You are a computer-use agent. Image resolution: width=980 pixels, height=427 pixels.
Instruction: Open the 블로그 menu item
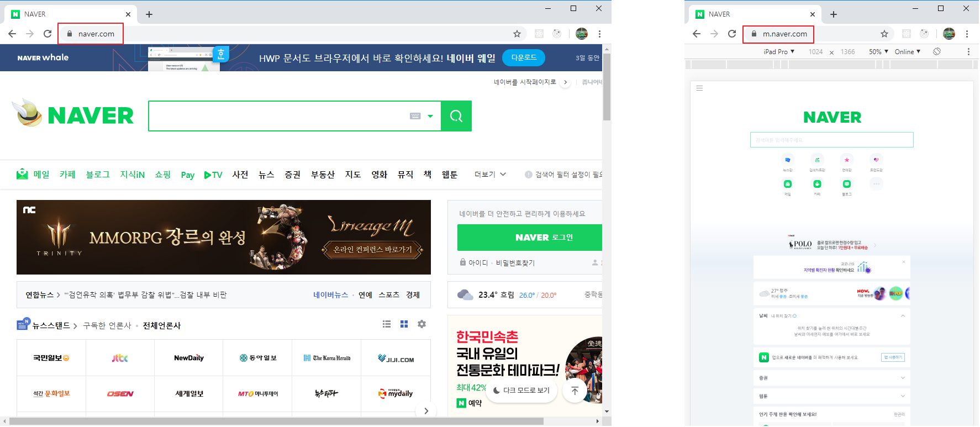[x=98, y=175]
